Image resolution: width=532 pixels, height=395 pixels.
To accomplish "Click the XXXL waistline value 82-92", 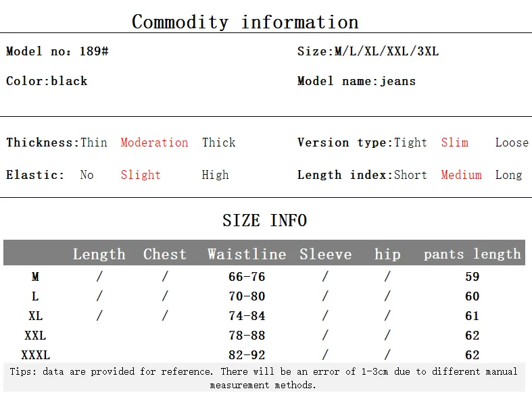I will (247, 355).
